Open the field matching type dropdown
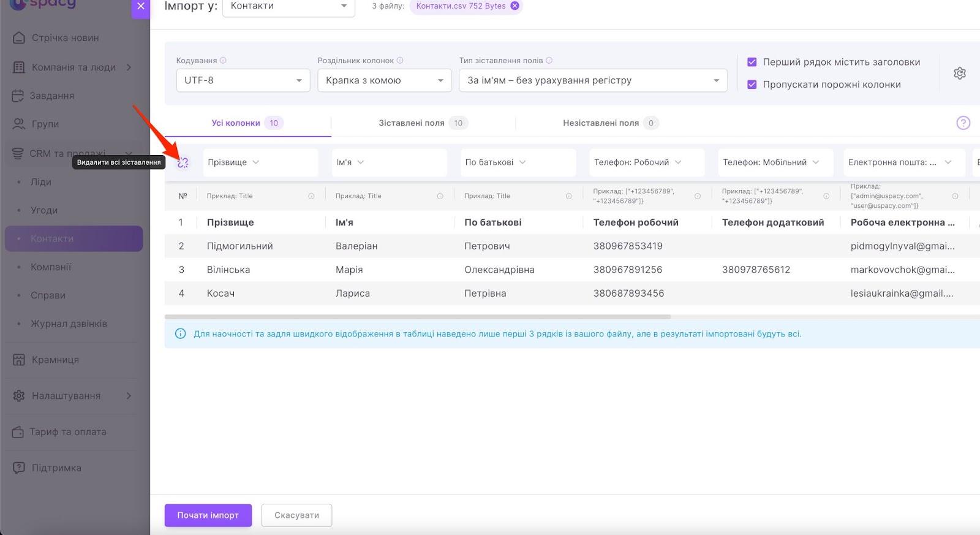This screenshot has height=535, width=980. click(592, 80)
